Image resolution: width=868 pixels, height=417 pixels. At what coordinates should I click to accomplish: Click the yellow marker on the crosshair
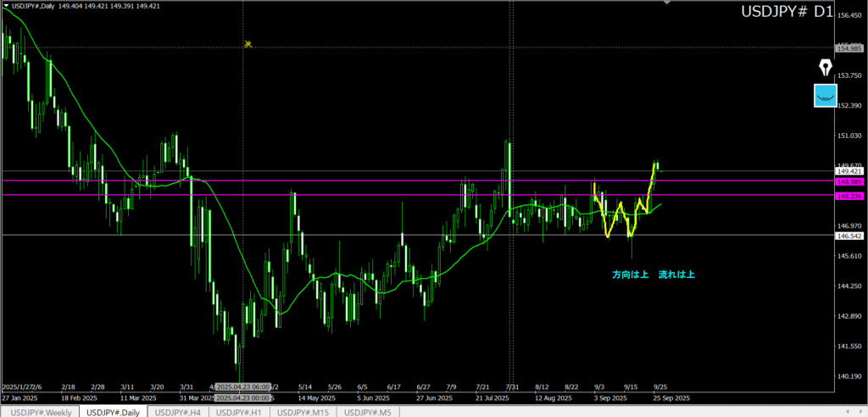pyautogui.click(x=248, y=43)
